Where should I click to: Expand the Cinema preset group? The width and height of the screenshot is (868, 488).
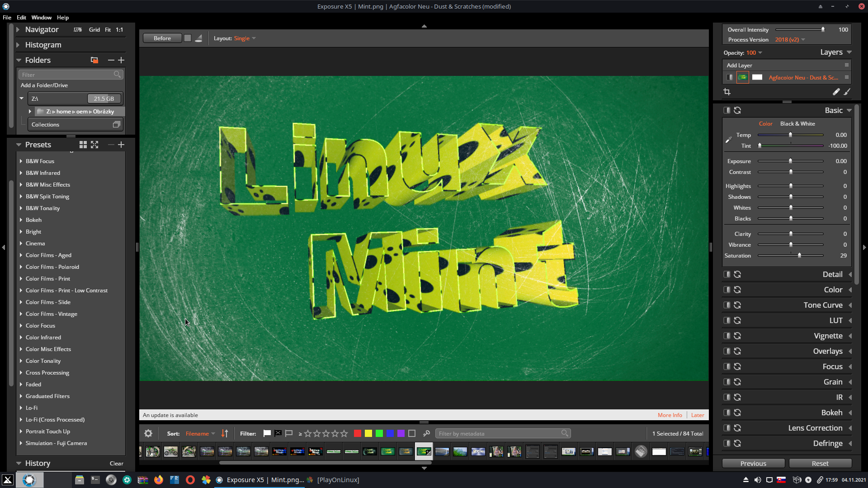(21, 244)
